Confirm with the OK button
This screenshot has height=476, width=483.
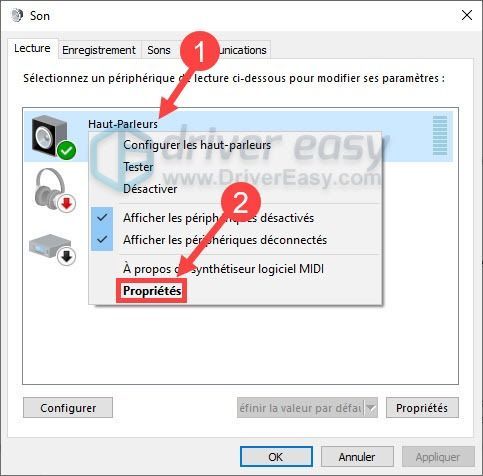click(276, 457)
